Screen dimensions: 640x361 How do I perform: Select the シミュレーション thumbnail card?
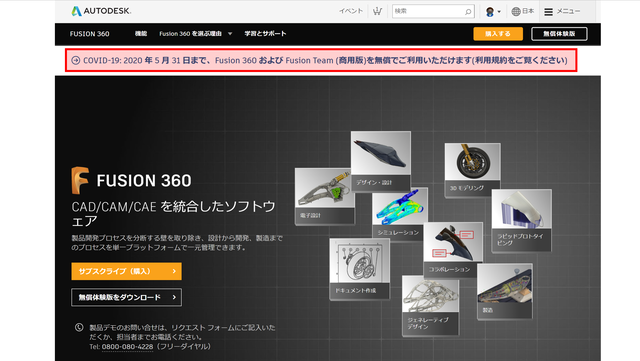coord(400,214)
